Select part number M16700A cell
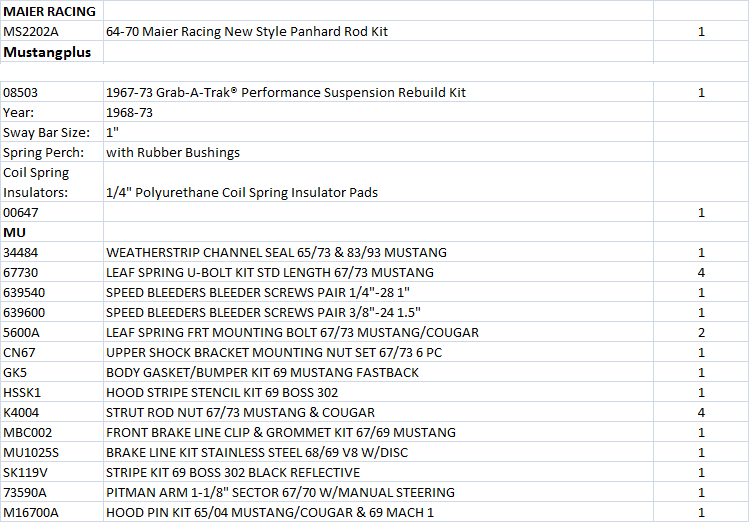 tap(52, 512)
